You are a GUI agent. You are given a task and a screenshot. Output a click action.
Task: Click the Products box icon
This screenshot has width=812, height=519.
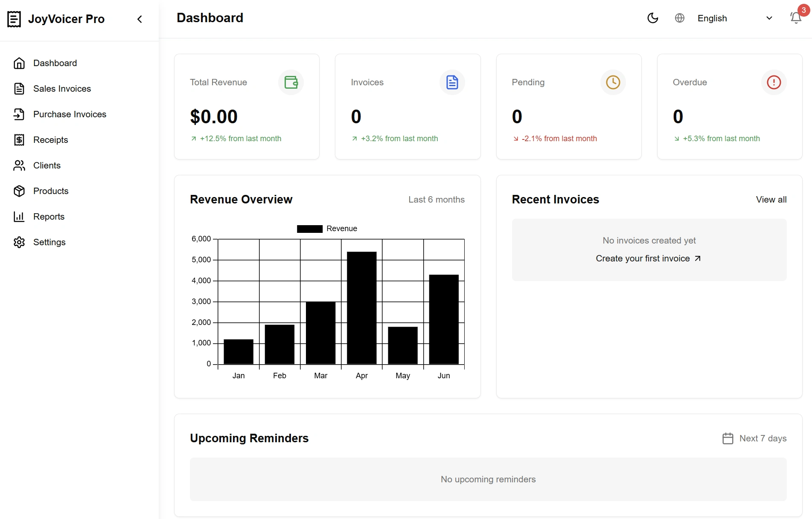(19, 191)
